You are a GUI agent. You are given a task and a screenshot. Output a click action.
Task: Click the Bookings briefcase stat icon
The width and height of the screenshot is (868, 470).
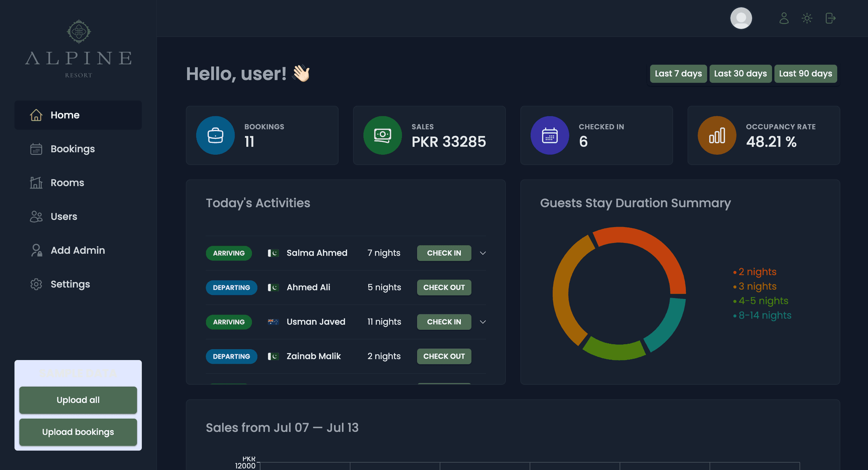coord(215,135)
